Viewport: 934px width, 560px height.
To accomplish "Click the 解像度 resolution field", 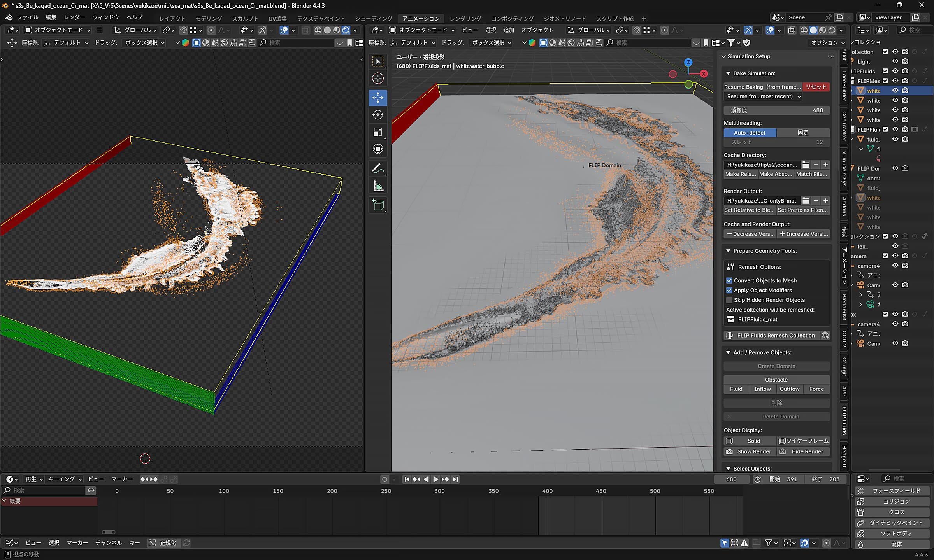I will click(776, 110).
